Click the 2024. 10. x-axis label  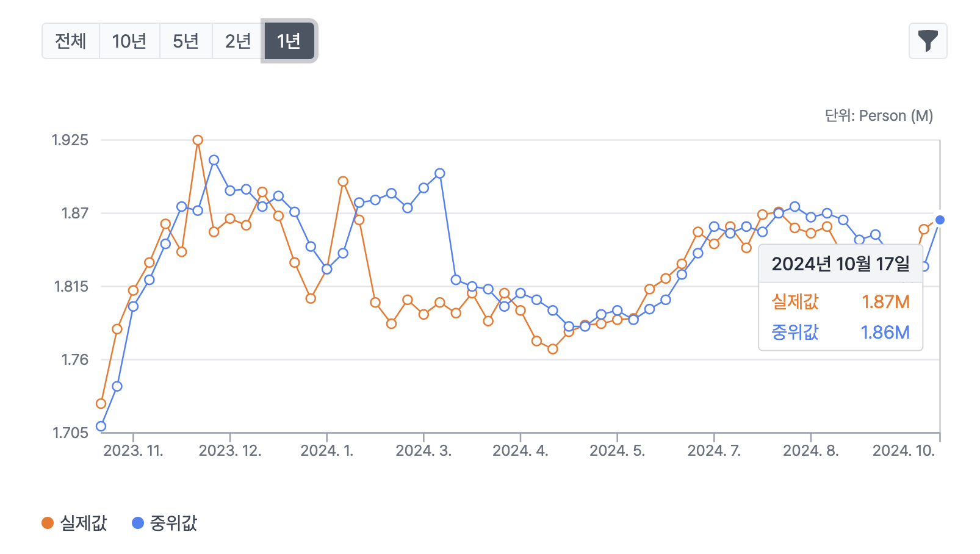coord(903,451)
